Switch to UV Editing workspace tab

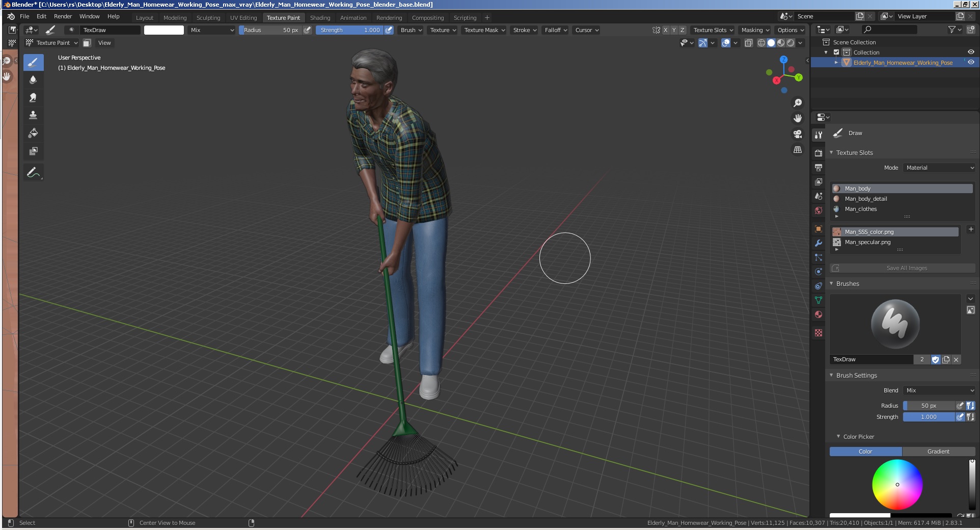point(243,18)
